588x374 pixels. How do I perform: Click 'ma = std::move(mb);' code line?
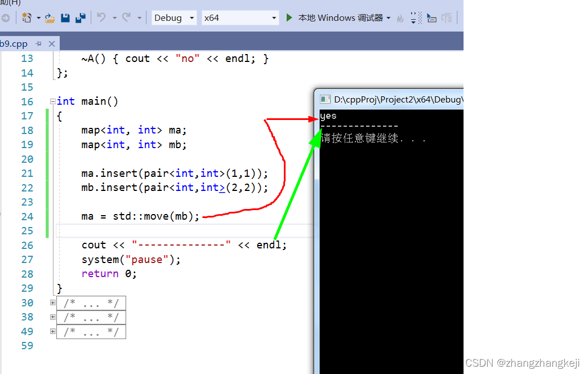140,216
